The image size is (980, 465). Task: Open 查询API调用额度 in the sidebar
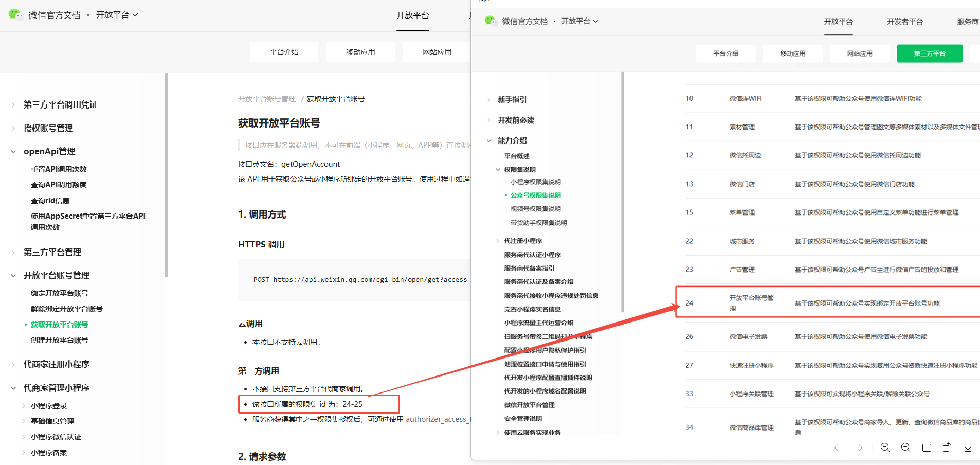point(59,185)
